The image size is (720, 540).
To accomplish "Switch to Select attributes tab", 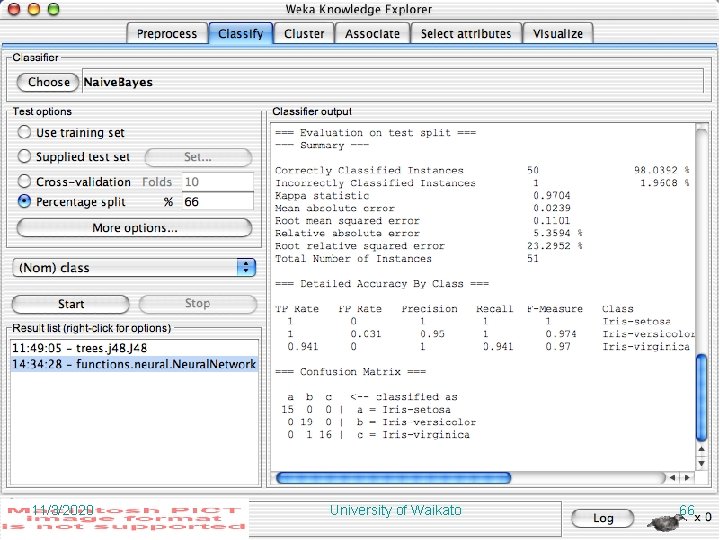I will tap(466, 34).
